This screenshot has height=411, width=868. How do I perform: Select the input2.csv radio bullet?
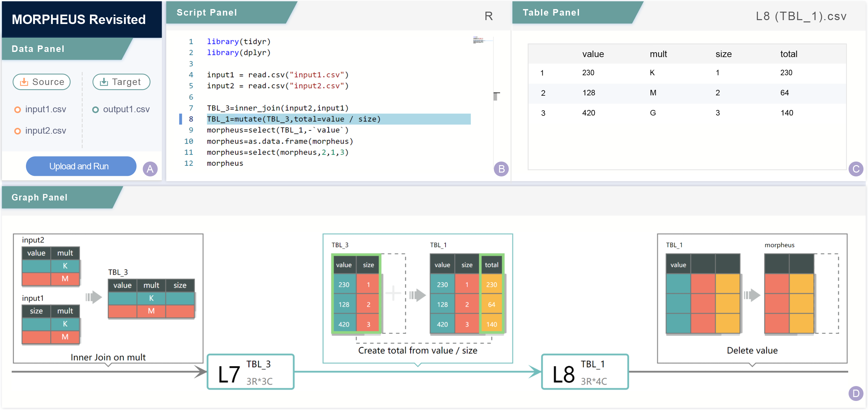tap(18, 131)
